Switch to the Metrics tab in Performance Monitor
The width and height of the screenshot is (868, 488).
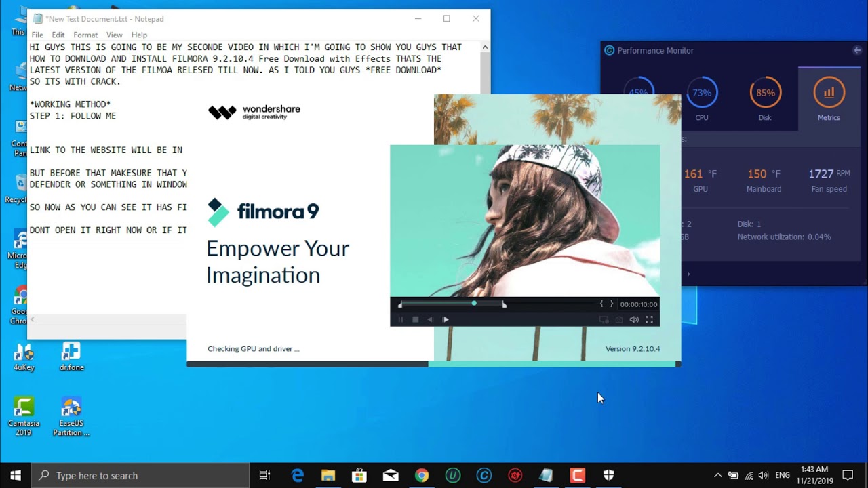[829, 100]
